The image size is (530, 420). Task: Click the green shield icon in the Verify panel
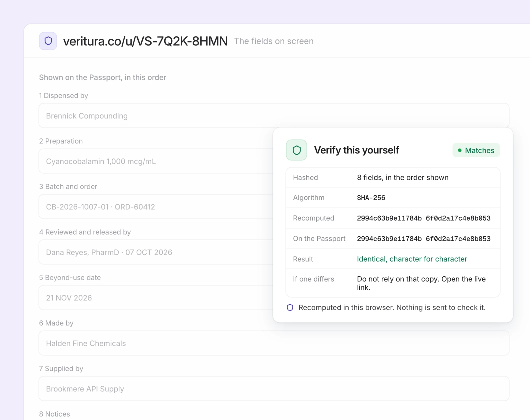296,150
